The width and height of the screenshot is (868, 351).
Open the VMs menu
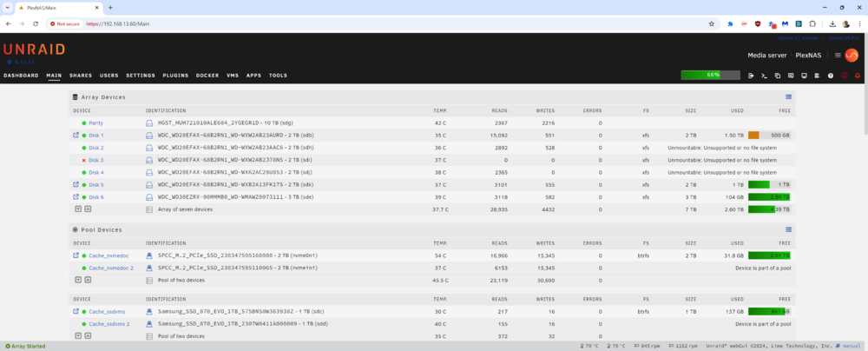pyautogui.click(x=233, y=76)
